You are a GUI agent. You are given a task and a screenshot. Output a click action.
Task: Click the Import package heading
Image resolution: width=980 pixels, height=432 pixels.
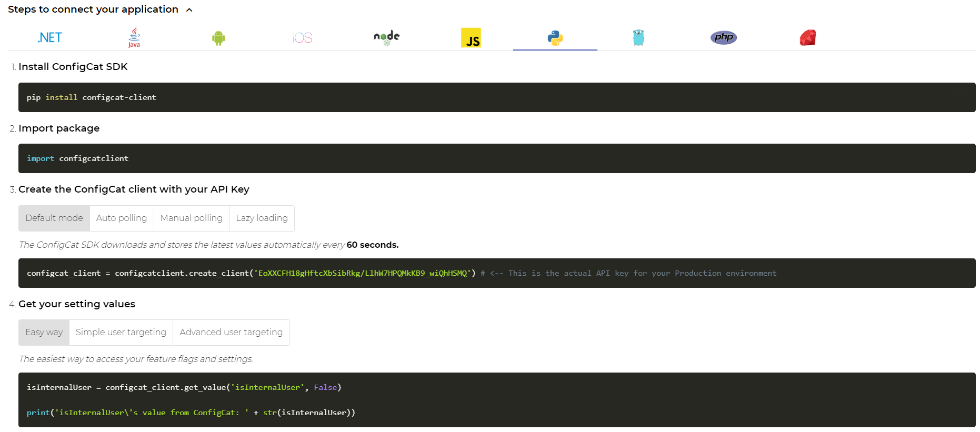click(x=59, y=128)
